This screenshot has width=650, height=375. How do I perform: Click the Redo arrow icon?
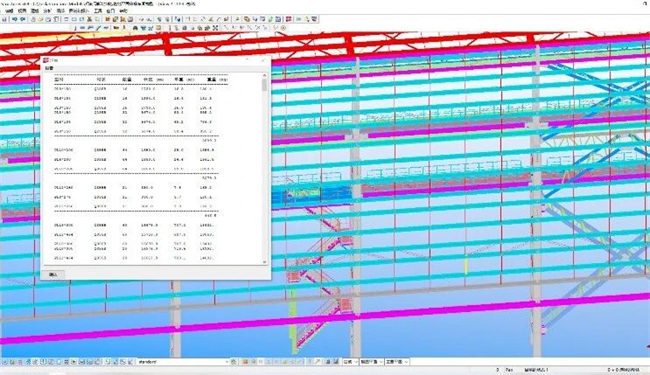(x=23, y=19)
